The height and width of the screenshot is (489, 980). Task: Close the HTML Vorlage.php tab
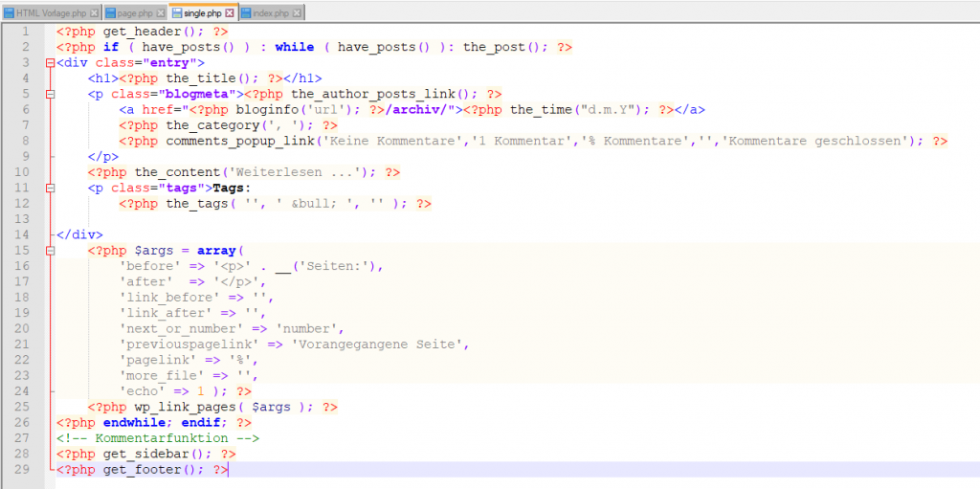(x=94, y=13)
